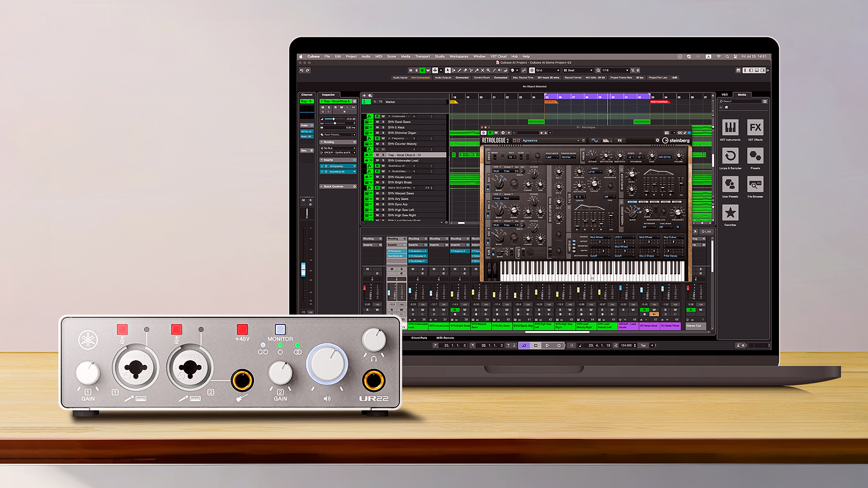
Task: Click the Tap tempo button
Action: pos(643,345)
